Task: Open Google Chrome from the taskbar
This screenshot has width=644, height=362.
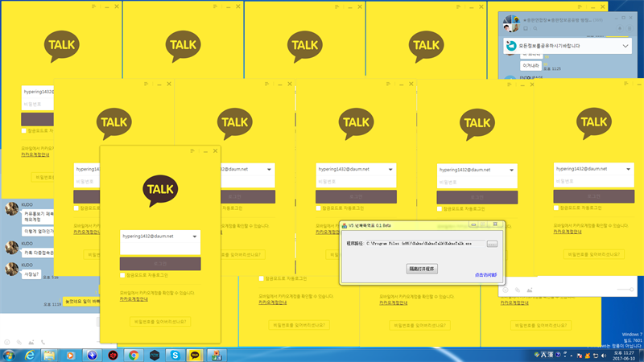Action: [x=134, y=356]
